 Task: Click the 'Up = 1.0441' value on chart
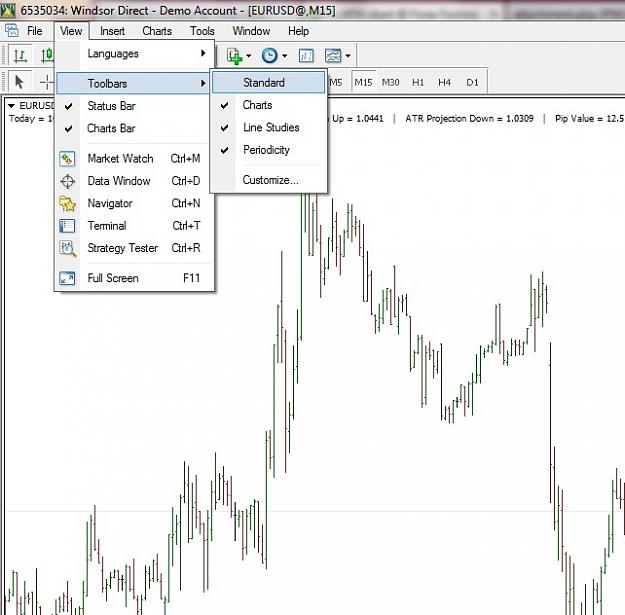coord(358,118)
